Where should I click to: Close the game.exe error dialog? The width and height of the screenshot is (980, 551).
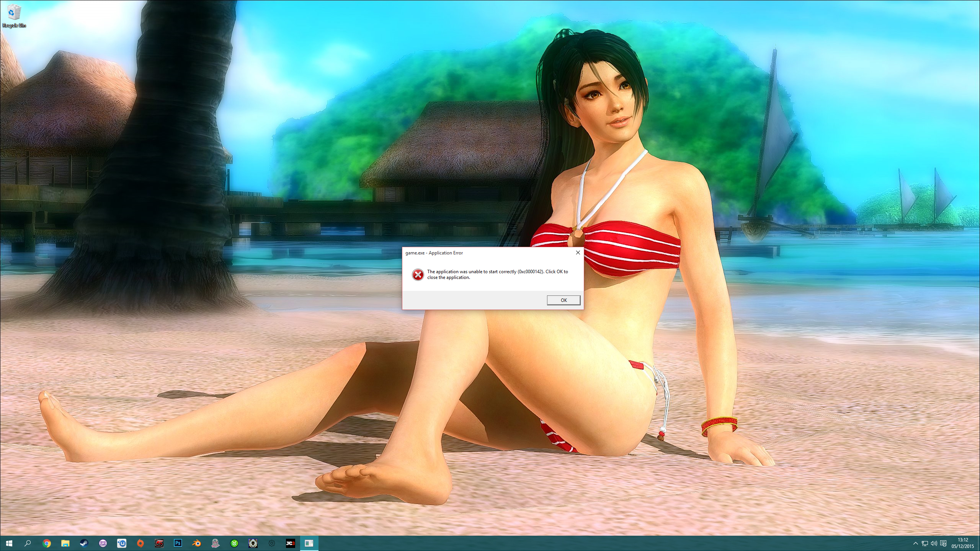[578, 253]
